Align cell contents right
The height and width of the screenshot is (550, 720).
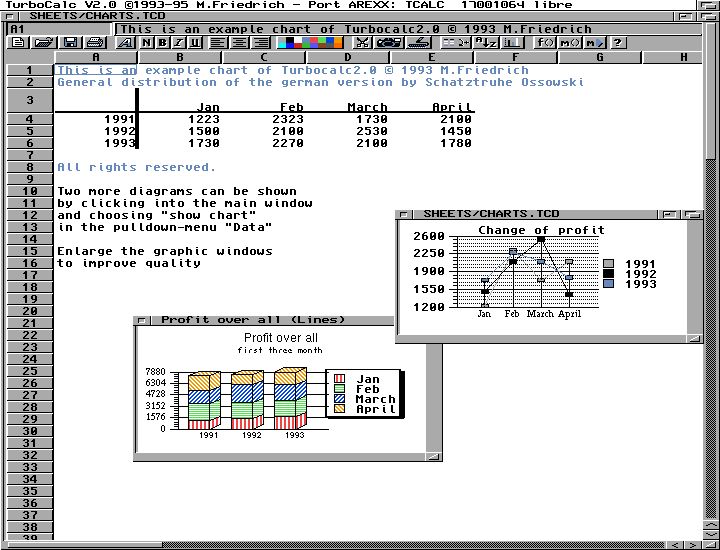pyautogui.click(x=261, y=43)
